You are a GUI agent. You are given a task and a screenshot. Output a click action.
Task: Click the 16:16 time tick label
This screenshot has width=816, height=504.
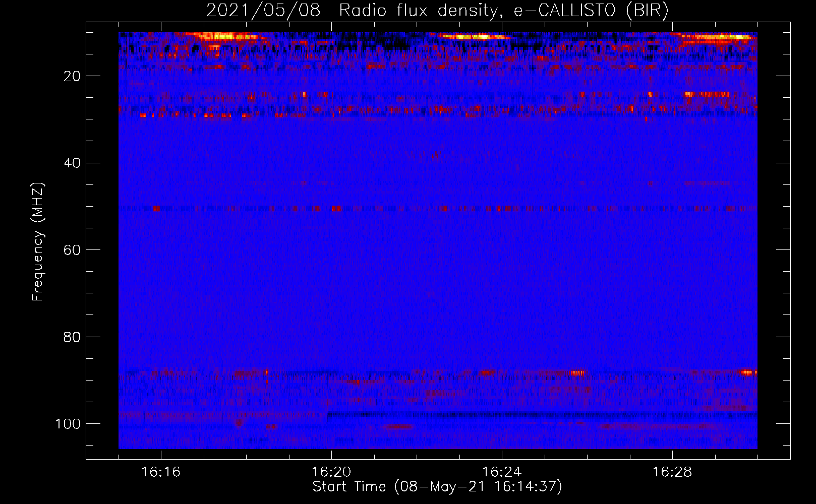pyautogui.click(x=161, y=472)
